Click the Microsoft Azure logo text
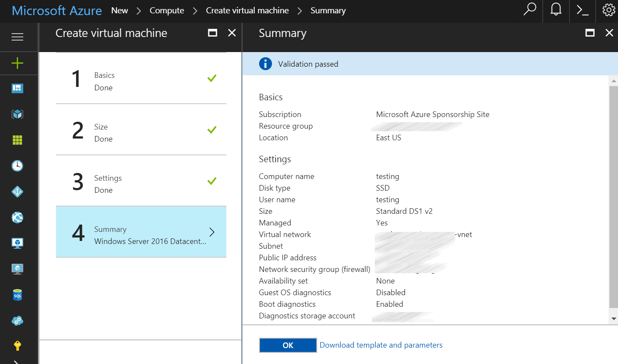This screenshot has width=618, height=364. 57,10
